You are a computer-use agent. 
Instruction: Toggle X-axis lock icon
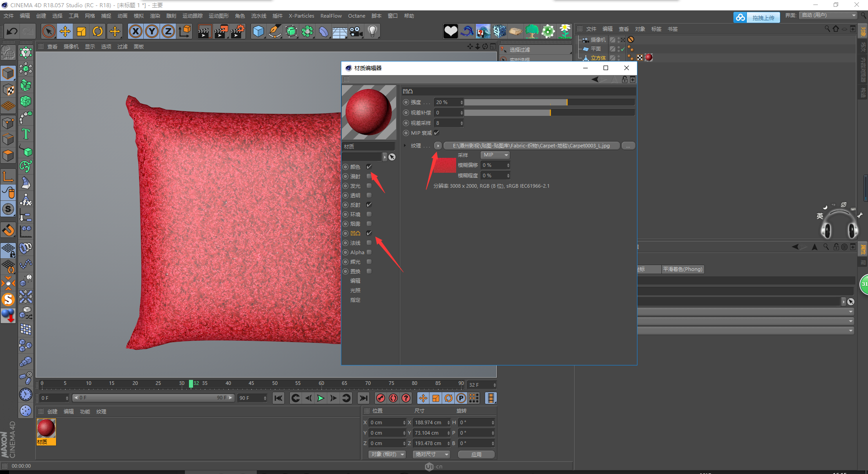[136, 31]
